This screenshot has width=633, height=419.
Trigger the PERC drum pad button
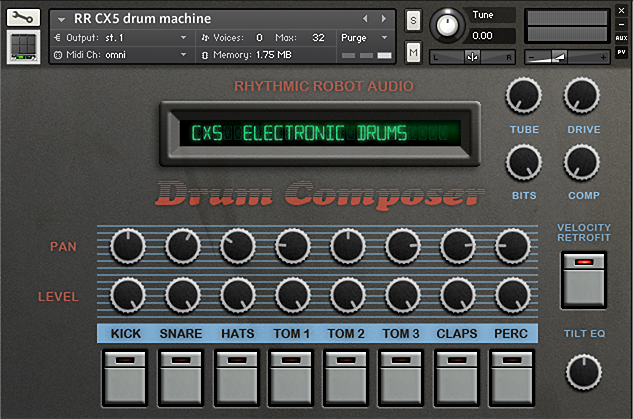(512, 378)
